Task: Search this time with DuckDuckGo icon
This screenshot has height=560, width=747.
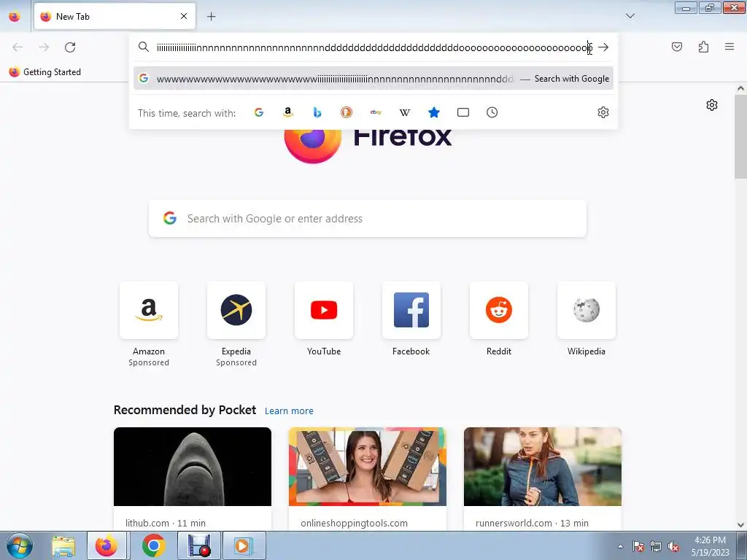Action: point(347,112)
